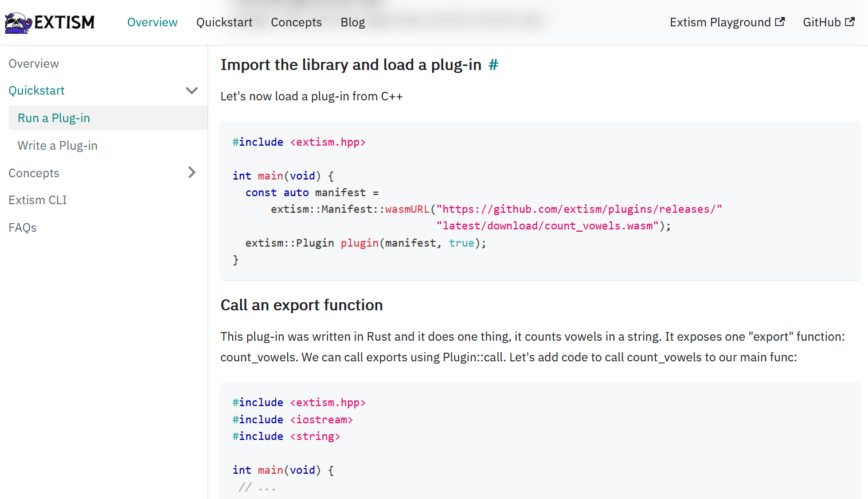
Task: Open Extism CLI in the sidebar
Action: [x=38, y=200]
